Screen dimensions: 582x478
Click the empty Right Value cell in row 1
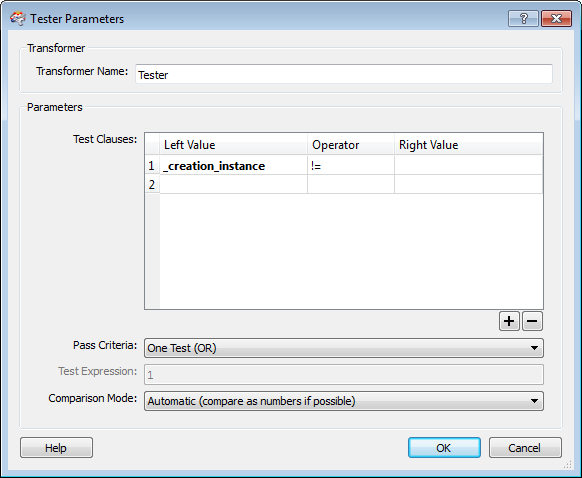coord(469,165)
